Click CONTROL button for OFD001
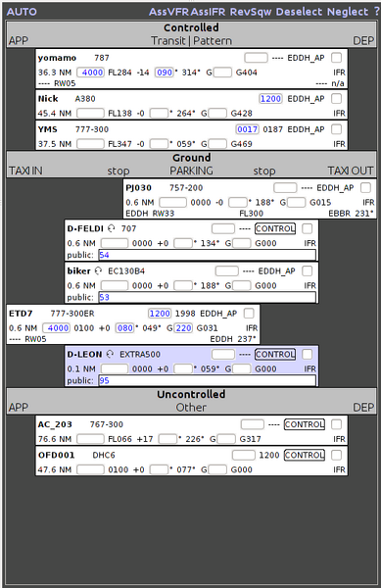Image resolution: width=381 pixels, height=588 pixels. (305, 455)
